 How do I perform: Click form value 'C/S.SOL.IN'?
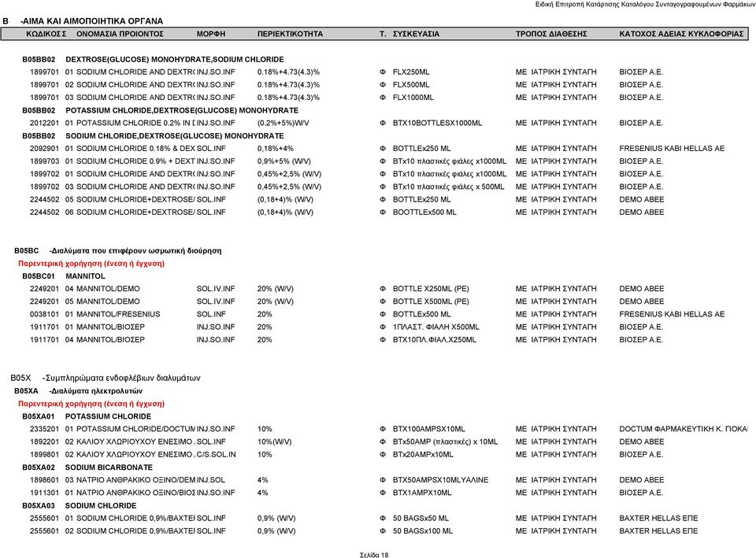[216, 455]
